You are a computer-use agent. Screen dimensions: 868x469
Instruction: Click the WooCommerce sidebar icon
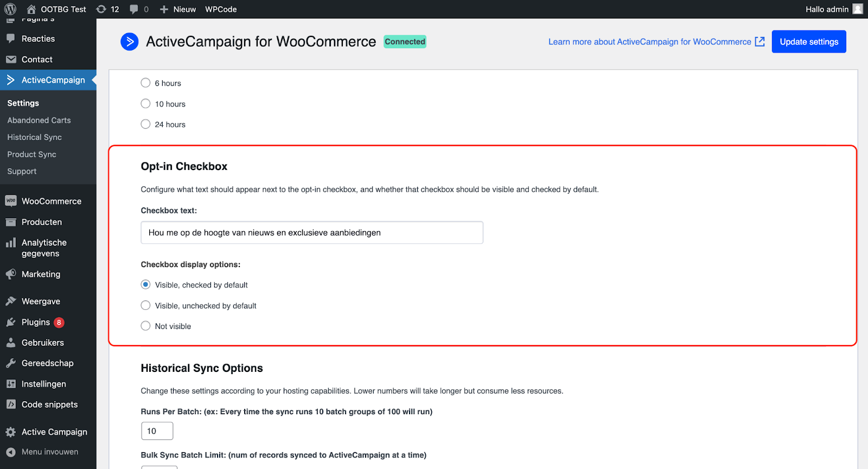[11, 201]
